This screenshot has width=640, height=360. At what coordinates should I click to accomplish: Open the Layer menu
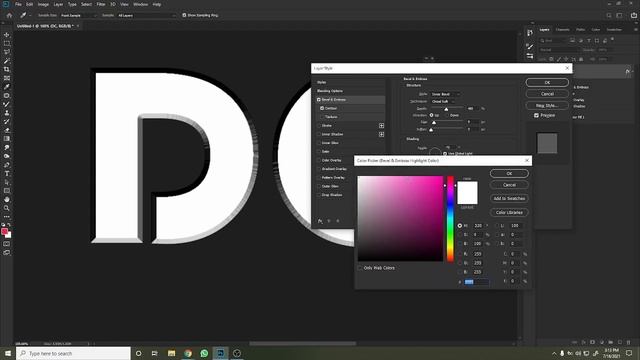(x=58, y=4)
